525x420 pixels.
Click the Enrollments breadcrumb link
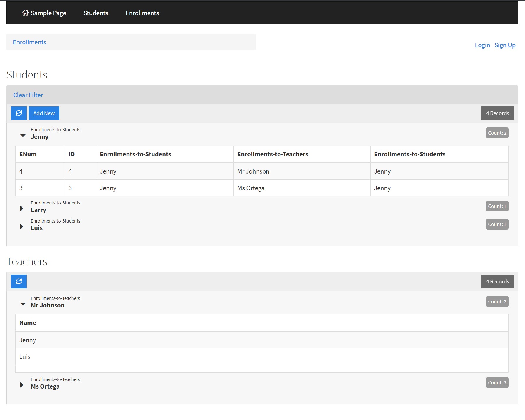[x=29, y=42]
